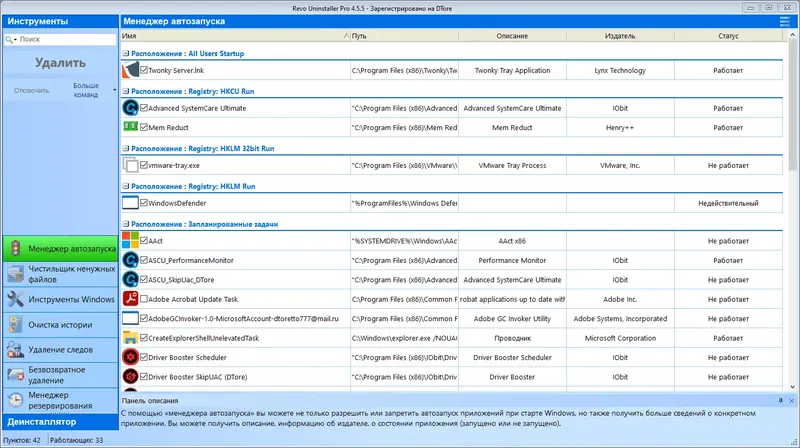
Task: Click the Очистка истории icon
Action: click(15, 325)
